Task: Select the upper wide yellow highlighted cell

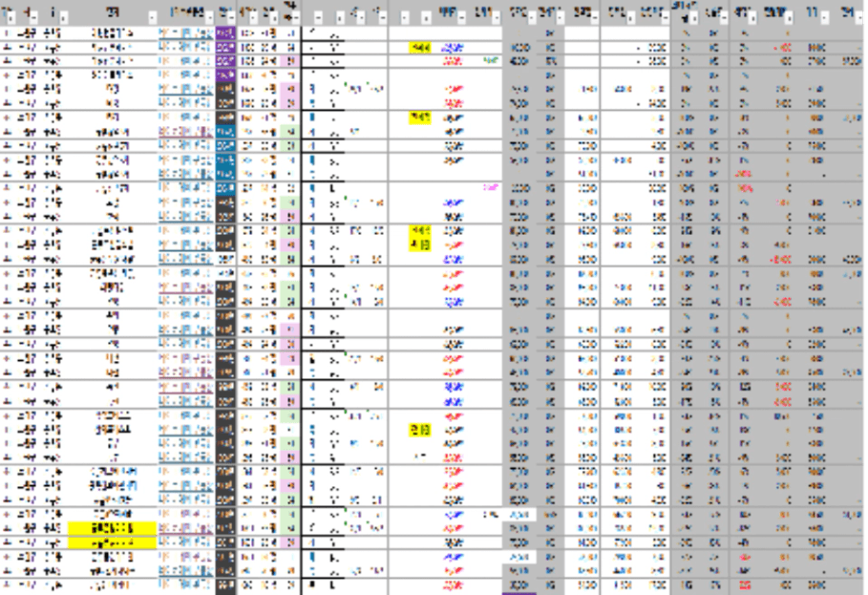Action: (x=113, y=528)
